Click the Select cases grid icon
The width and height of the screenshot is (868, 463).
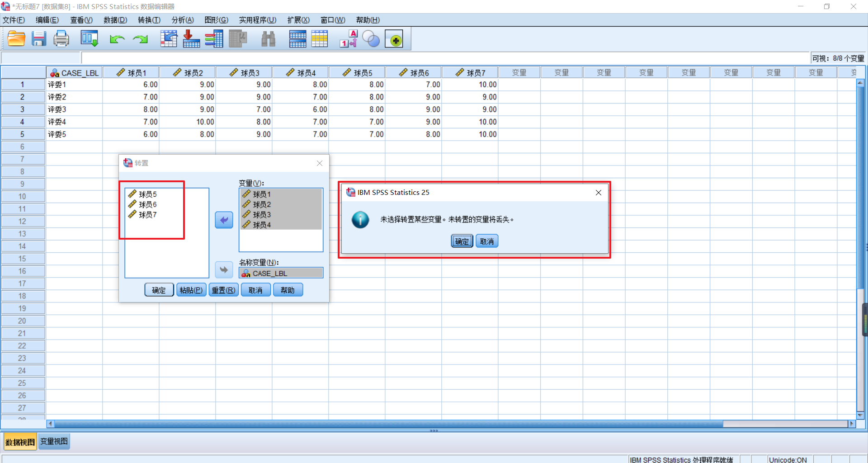coord(320,39)
